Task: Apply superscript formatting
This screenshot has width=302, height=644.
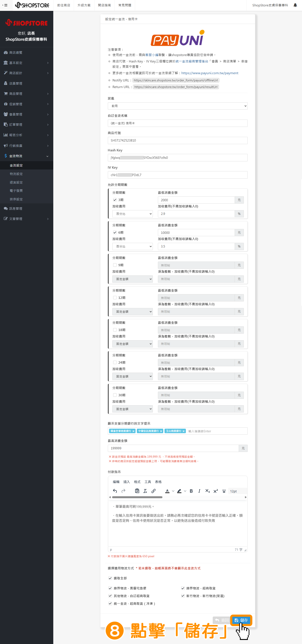Action: [x=216, y=491]
